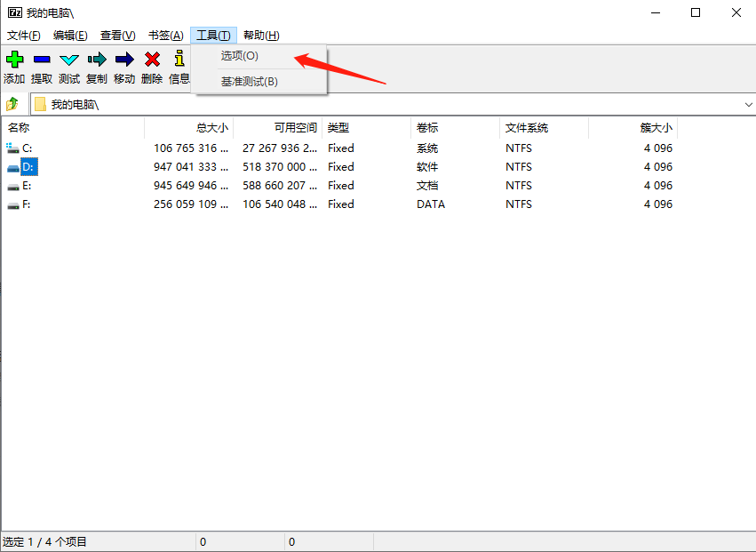
Task: Open the 编辑(E) menu
Action: 70,36
